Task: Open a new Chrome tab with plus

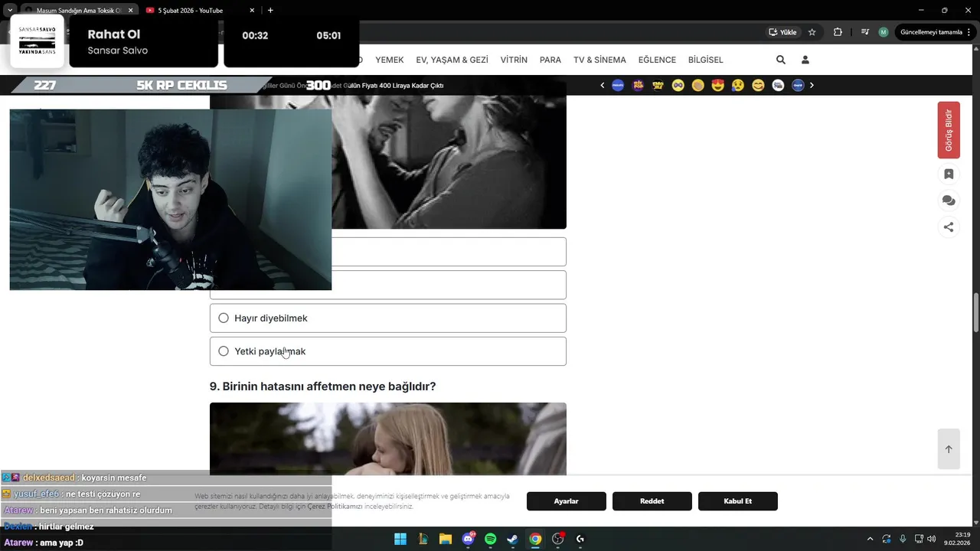Action: point(270,11)
